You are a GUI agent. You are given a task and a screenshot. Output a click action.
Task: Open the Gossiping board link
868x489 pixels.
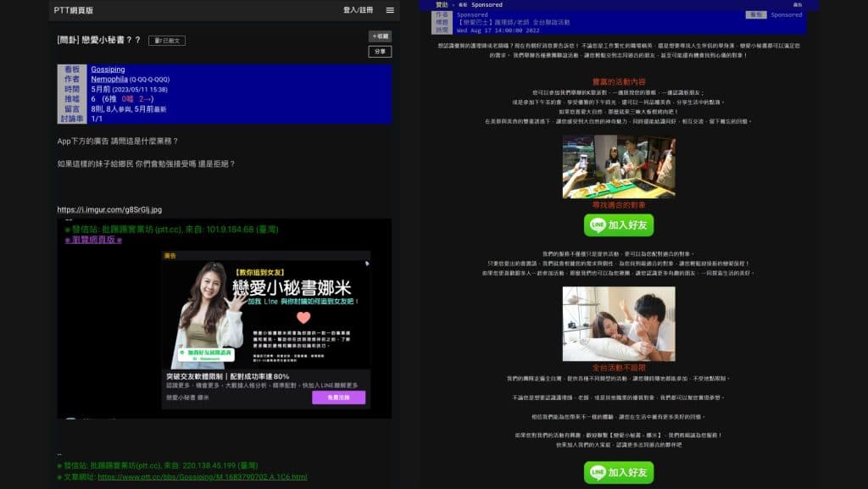coord(108,69)
